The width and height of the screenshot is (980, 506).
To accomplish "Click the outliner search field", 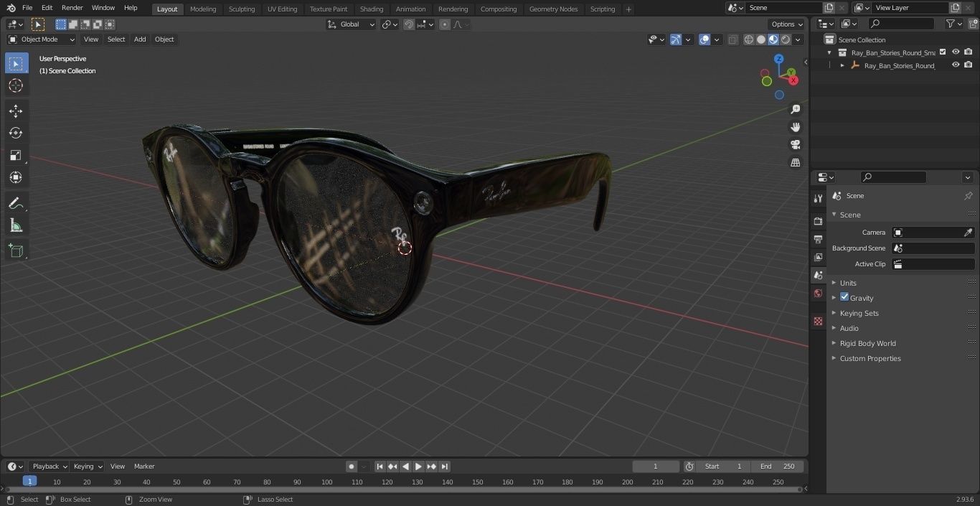I will click(901, 24).
